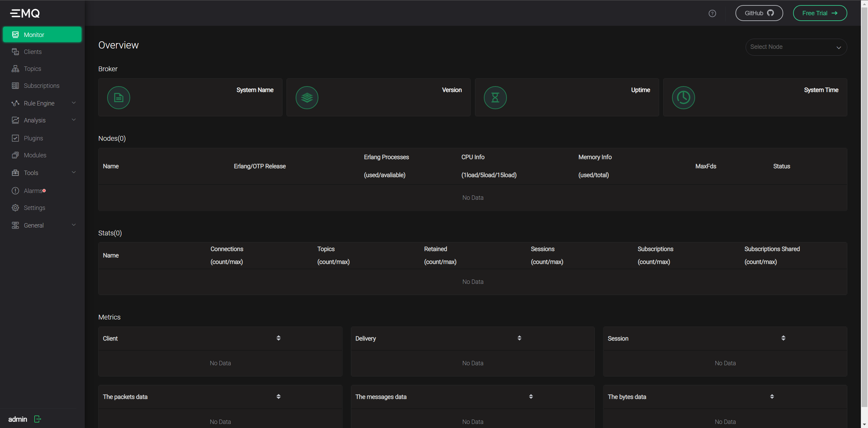The image size is (868, 428).
Task: Click the EMQ logo
Action: (25, 13)
